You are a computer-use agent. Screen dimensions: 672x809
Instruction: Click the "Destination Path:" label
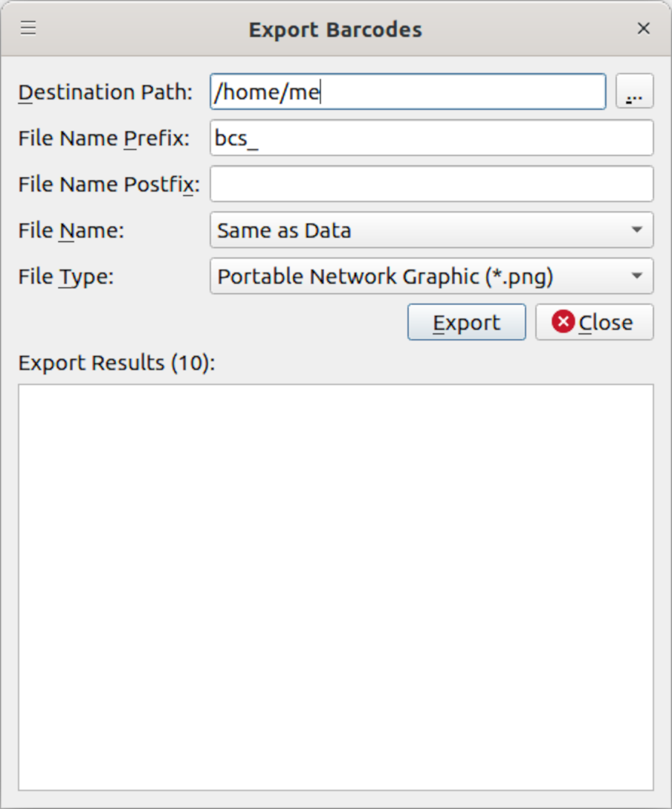105,92
